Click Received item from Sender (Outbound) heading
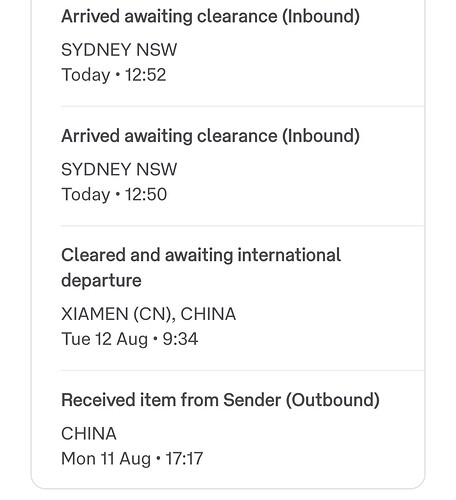This screenshot has height=500, width=456. pos(220,400)
